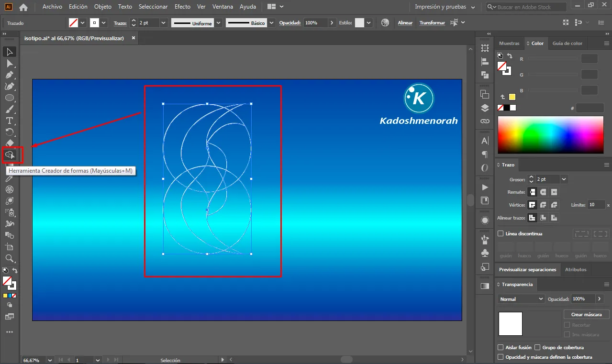Open the Grosor dropdown in Trazo panel
The width and height of the screenshot is (612, 364).
tap(564, 179)
